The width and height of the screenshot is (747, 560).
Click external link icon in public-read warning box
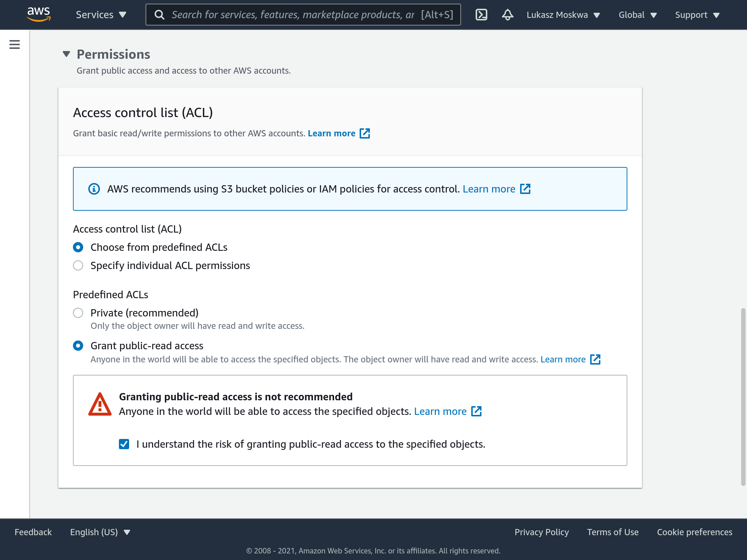476,411
